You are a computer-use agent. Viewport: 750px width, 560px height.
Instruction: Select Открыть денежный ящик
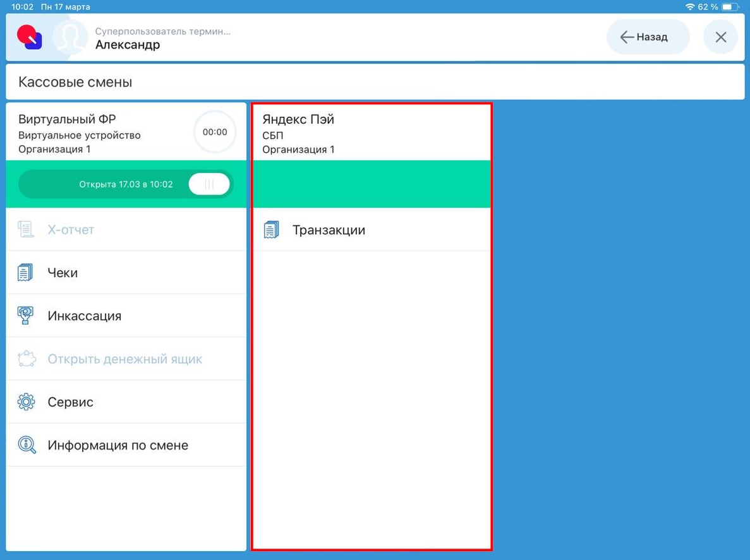pyautogui.click(x=126, y=359)
